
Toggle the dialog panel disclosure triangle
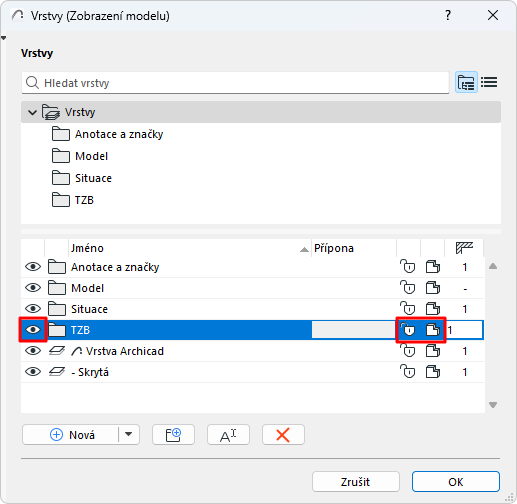click(4, 38)
